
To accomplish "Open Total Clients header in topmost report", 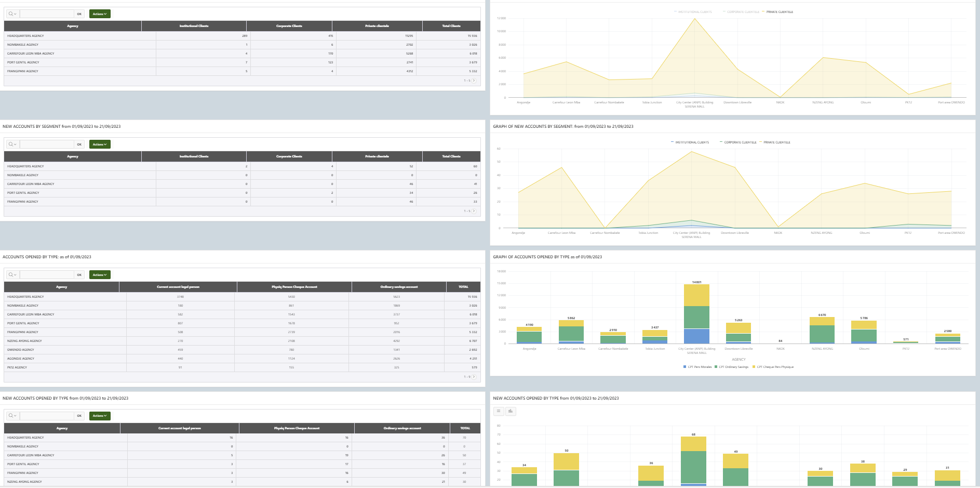I will point(451,26).
